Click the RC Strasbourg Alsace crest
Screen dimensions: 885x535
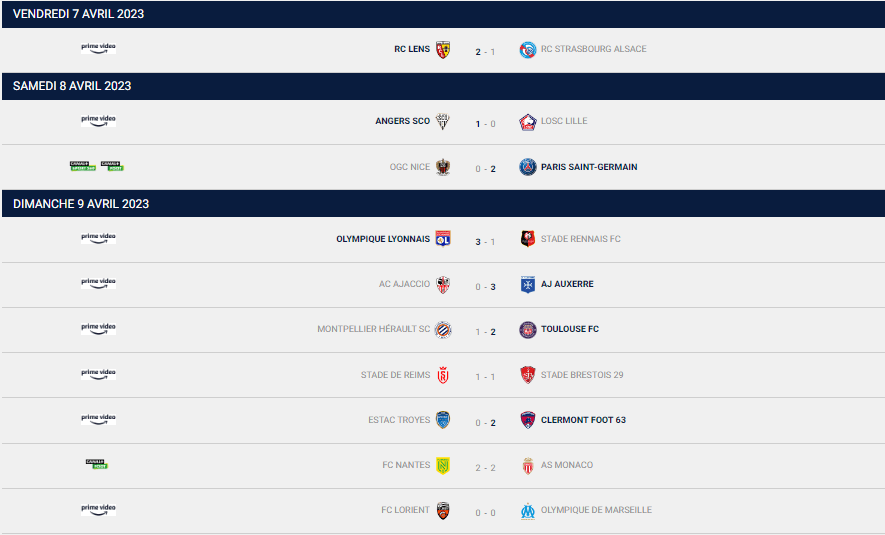click(x=528, y=50)
